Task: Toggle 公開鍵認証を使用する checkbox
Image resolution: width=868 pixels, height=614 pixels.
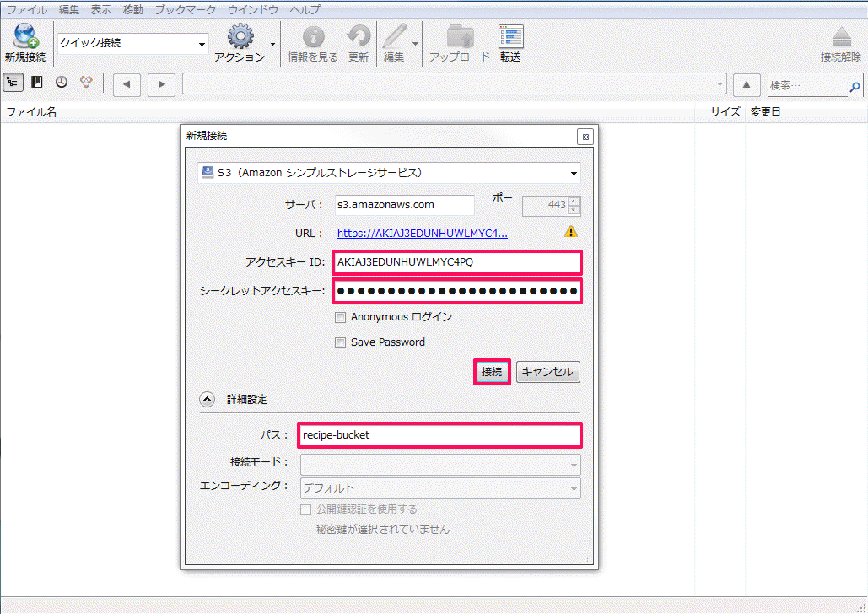Action: click(x=305, y=509)
